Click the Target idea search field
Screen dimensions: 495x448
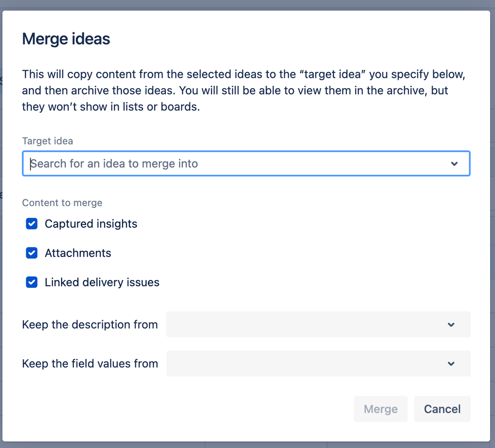(238, 164)
